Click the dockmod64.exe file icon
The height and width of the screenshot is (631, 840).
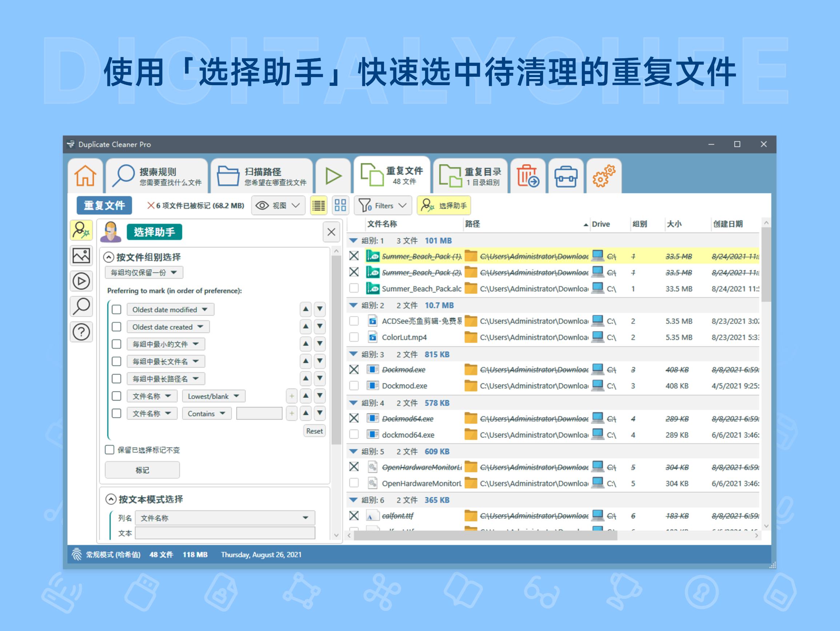point(372,434)
